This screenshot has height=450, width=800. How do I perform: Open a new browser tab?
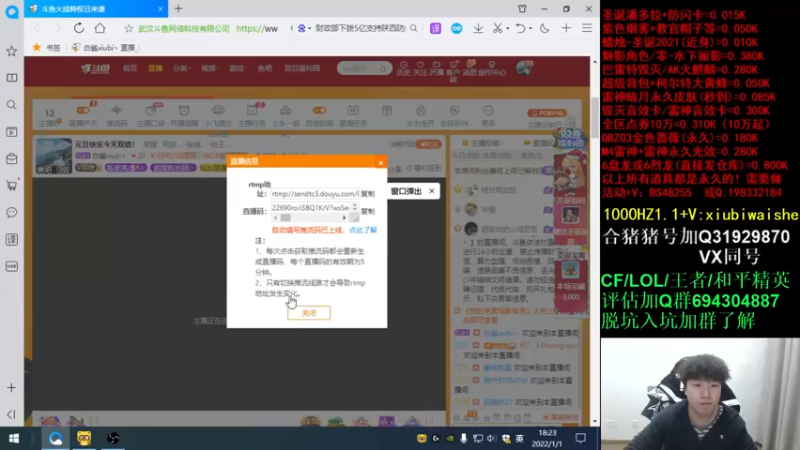pyautogui.click(x=178, y=9)
